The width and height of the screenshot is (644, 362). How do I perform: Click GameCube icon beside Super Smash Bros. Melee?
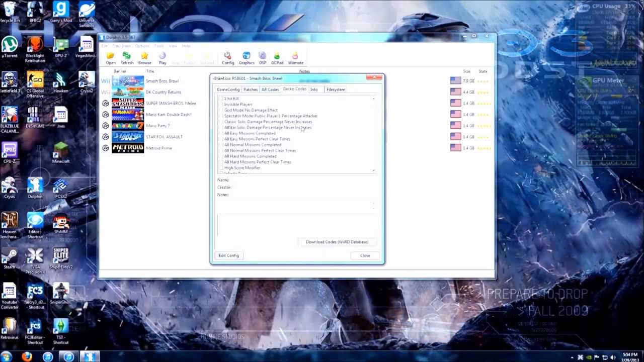[105, 103]
